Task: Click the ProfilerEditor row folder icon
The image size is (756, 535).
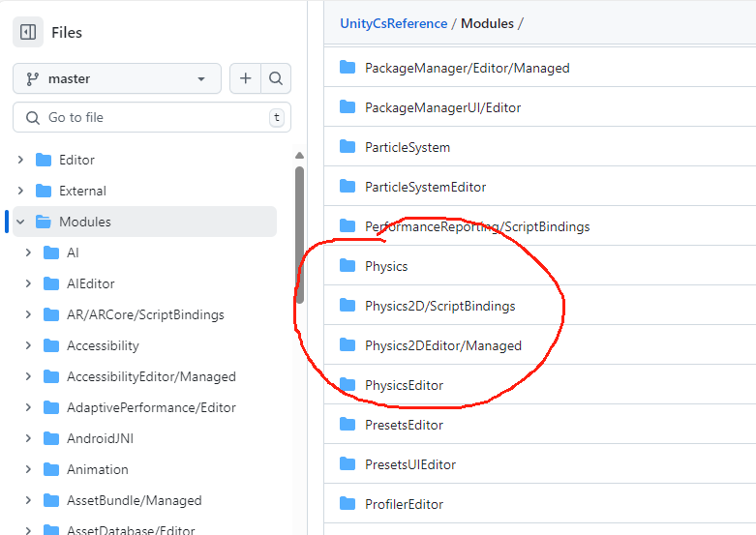Action: [x=348, y=503]
